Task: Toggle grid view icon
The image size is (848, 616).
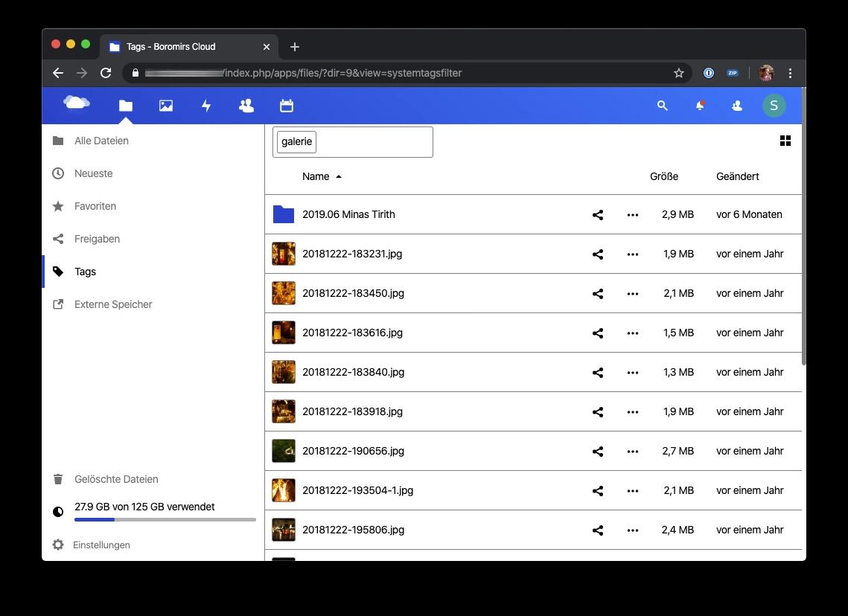Action: 785,141
